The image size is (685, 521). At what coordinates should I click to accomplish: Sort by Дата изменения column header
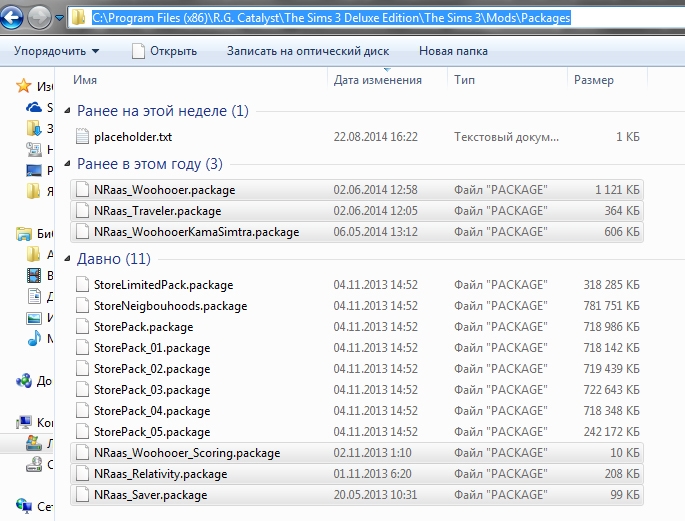click(x=378, y=80)
